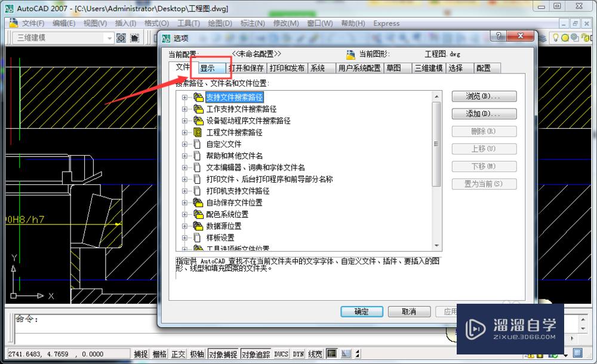Open the 工具(T) menu
597x364 pixels.
coord(189,23)
